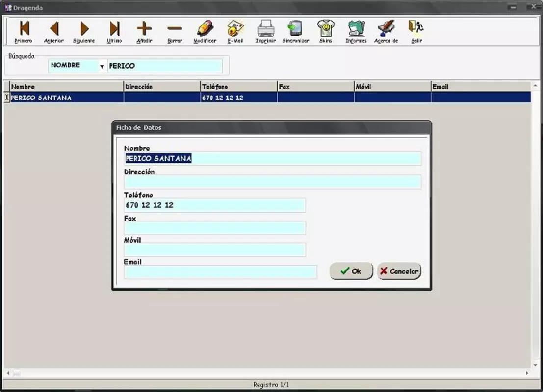Click the Dirección column header

[x=162, y=87]
